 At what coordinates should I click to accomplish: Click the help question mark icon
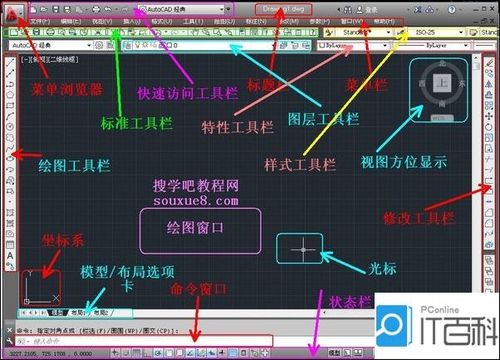pyautogui.click(x=452, y=10)
